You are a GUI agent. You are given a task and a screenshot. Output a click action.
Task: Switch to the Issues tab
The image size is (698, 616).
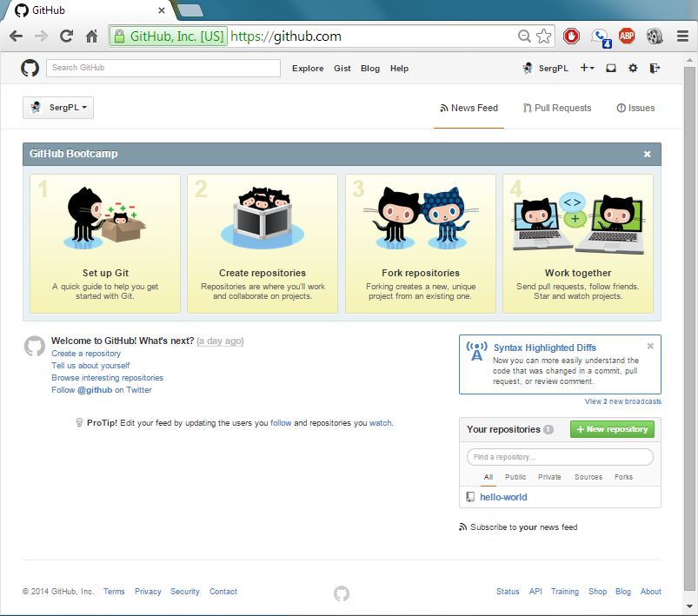pyautogui.click(x=635, y=108)
